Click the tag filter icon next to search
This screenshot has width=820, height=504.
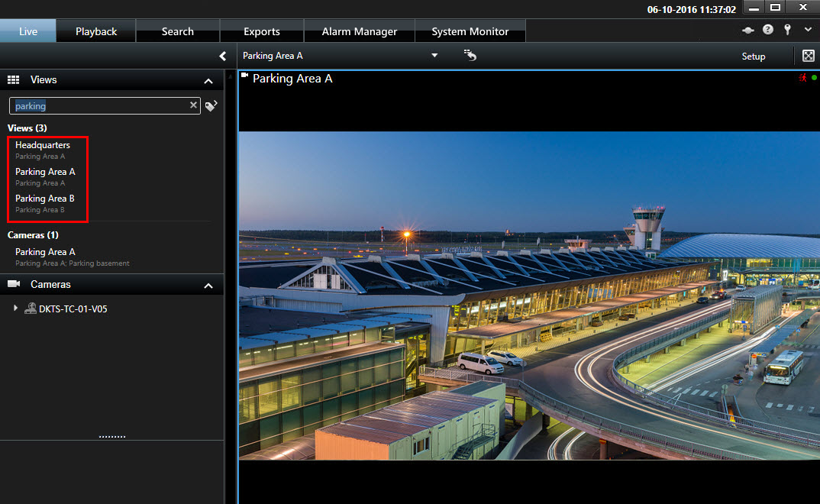211,106
